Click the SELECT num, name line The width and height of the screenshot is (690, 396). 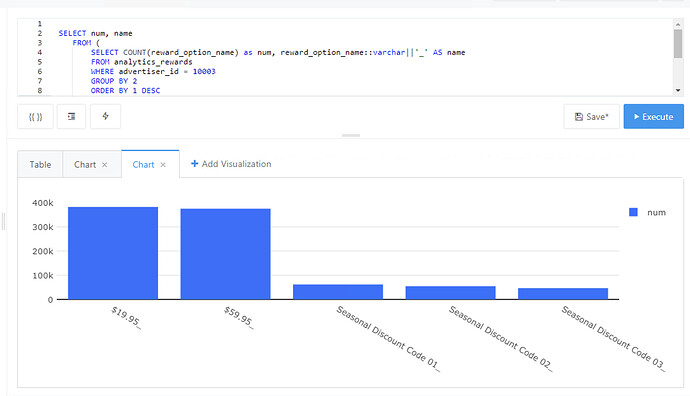[95, 33]
